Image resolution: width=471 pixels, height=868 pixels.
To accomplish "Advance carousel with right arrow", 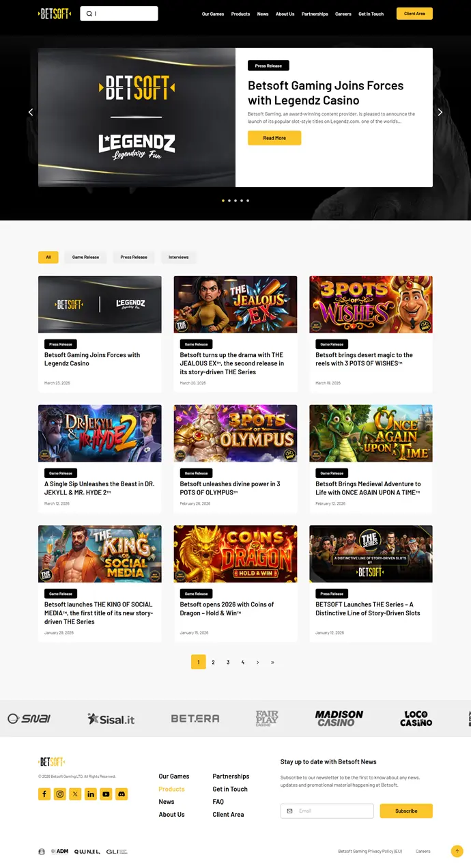I will point(440,112).
